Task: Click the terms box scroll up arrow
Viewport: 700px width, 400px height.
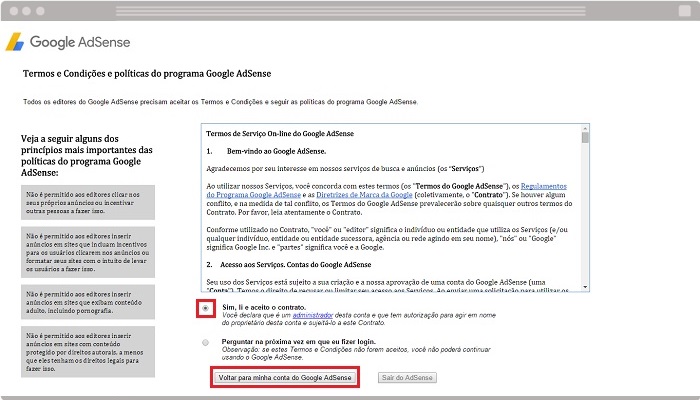Action: (x=585, y=129)
